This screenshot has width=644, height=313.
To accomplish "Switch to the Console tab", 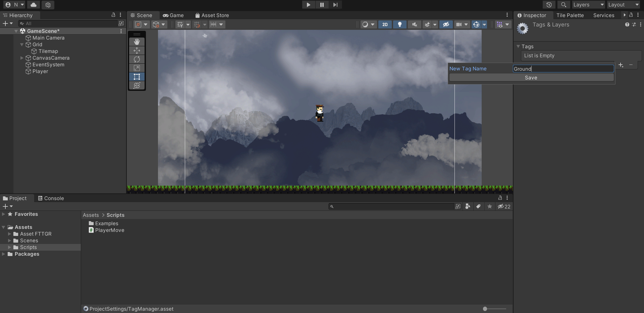I will (x=51, y=198).
